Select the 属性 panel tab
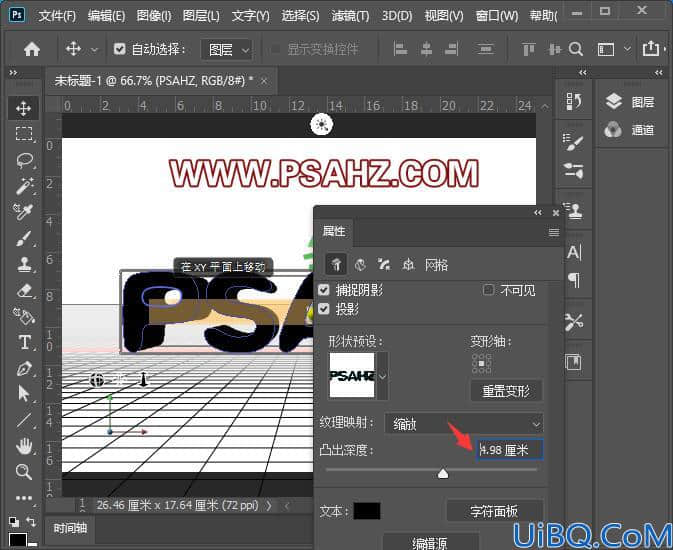This screenshot has width=673, height=550. 334,231
